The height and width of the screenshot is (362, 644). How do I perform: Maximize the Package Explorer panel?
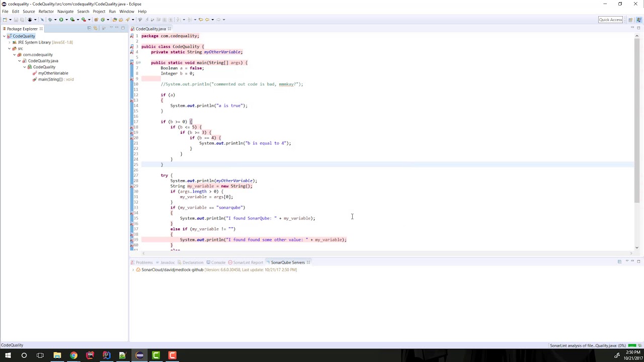[123, 28]
